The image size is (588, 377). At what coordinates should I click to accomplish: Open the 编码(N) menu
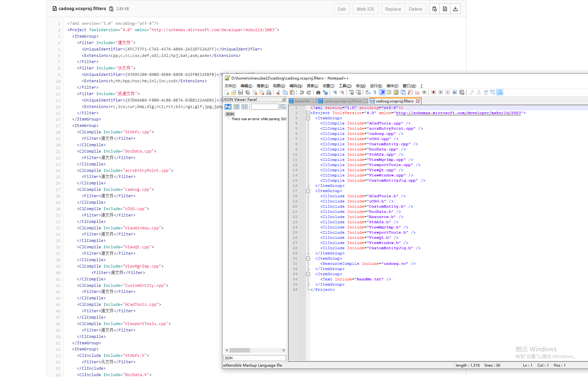296,86
